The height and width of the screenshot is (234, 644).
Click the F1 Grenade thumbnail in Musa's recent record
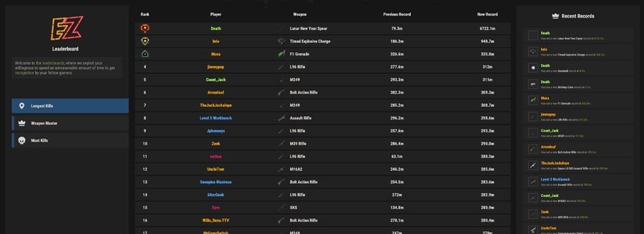point(533,101)
